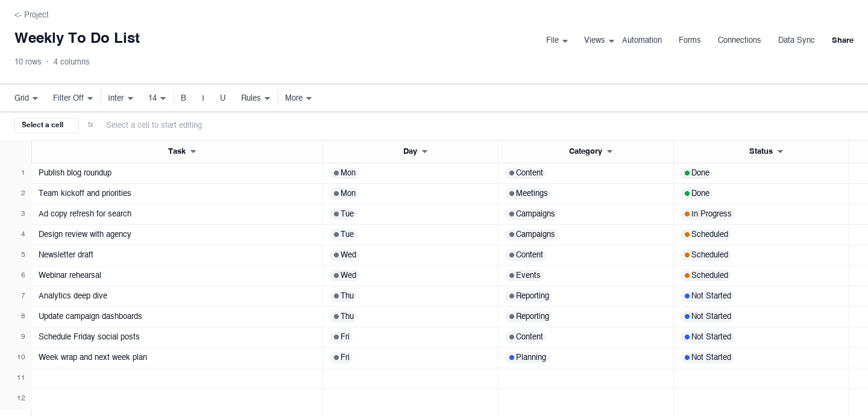Open Connections in the top bar
The image size is (868, 416).
click(x=739, y=40)
